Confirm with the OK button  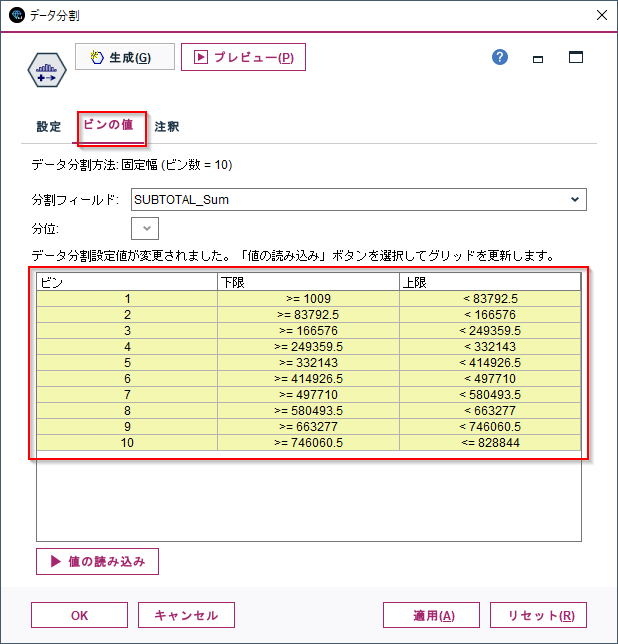79,615
